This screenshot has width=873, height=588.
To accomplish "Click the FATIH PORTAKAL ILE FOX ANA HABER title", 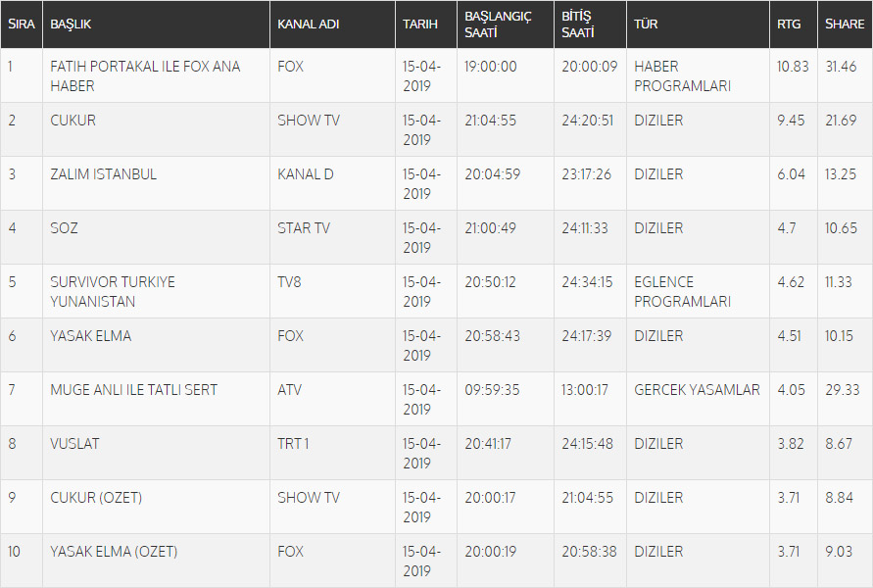I will (x=145, y=76).
